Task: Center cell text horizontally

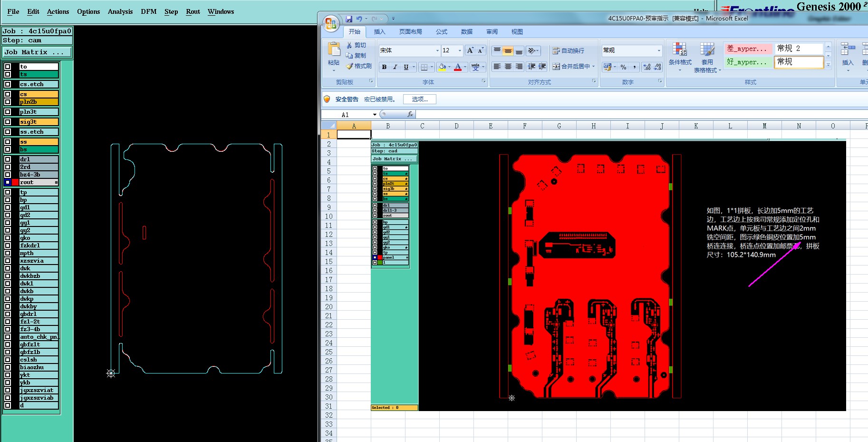Action: click(x=508, y=67)
